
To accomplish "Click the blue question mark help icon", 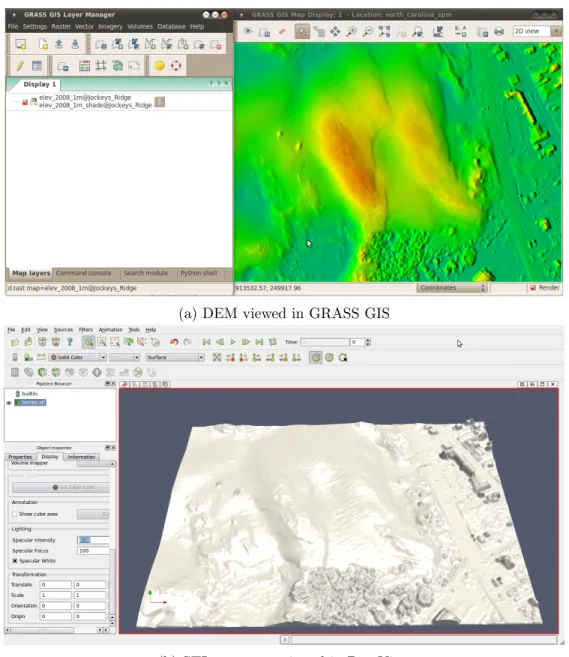I will (70, 342).
